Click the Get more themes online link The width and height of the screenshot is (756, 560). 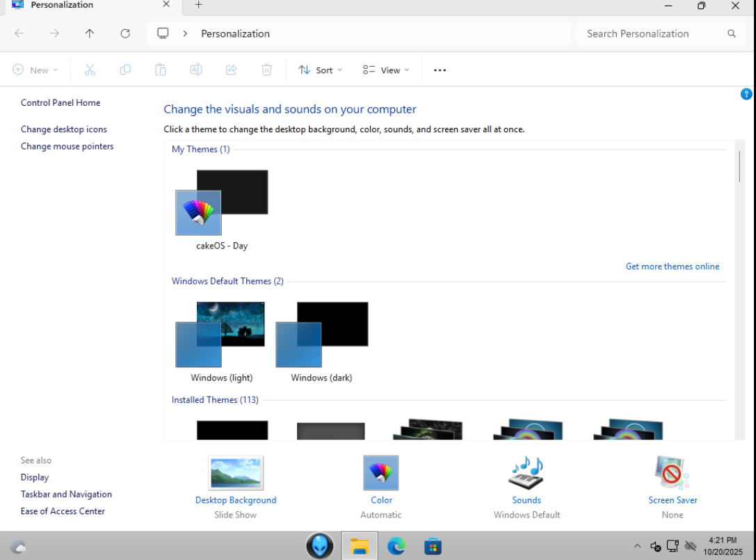pyautogui.click(x=672, y=266)
